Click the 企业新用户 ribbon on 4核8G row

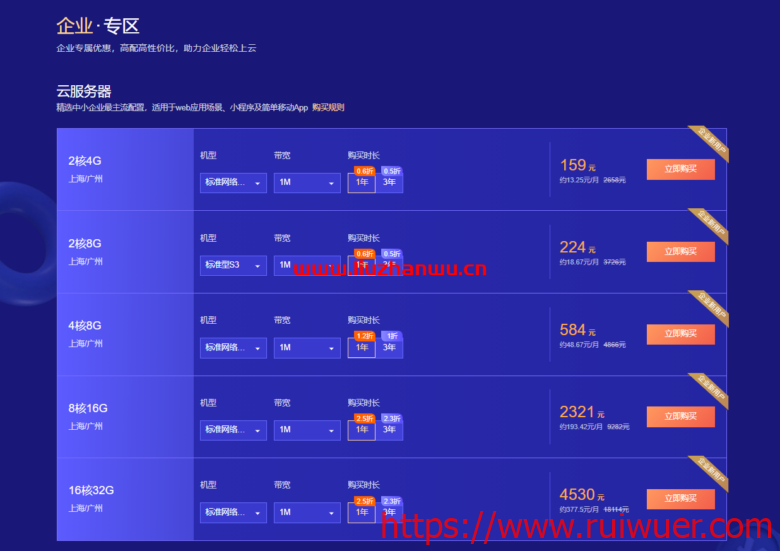(712, 306)
